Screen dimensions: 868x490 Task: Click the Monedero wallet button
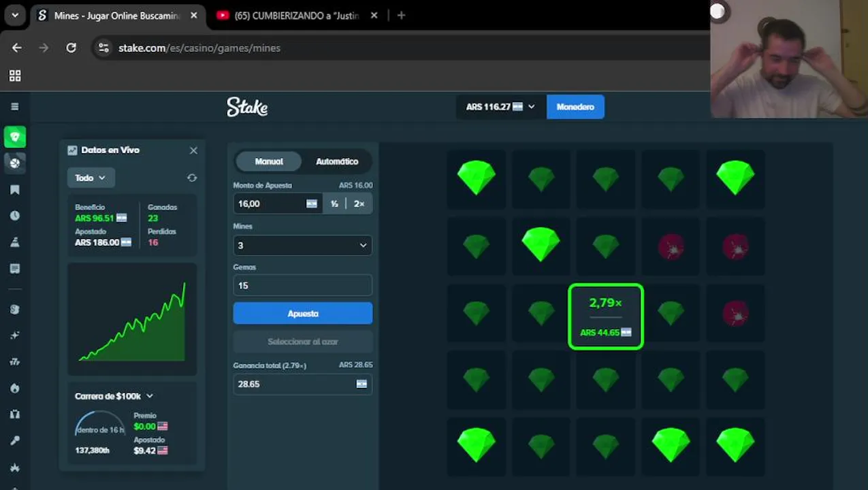click(575, 107)
